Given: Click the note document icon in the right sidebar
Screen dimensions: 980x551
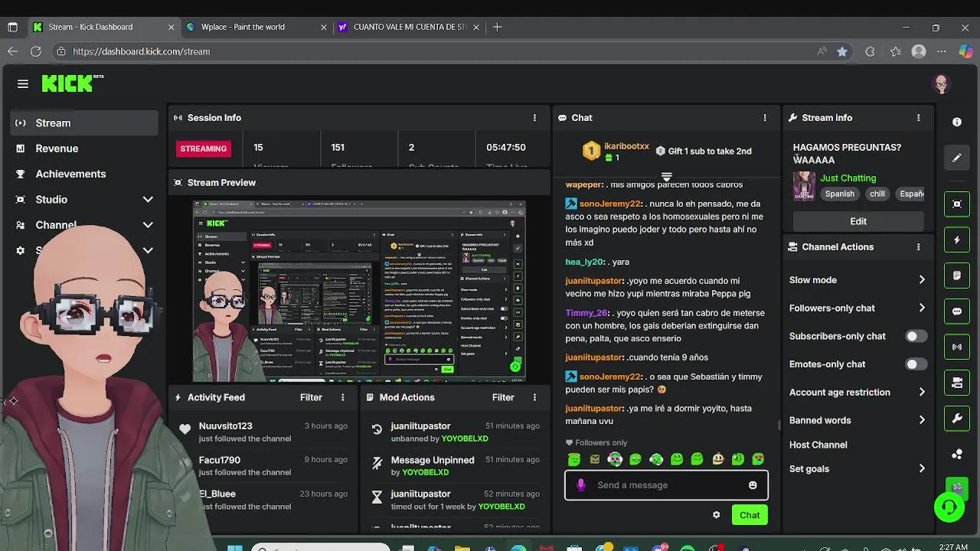Looking at the screenshot, I should coord(957,275).
